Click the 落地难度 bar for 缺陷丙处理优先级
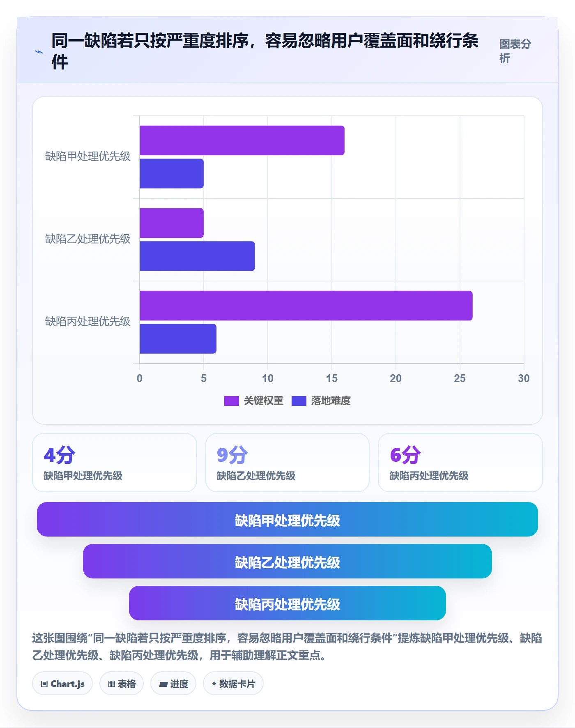Image resolution: width=575 pixels, height=728 pixels. (178, 339)
